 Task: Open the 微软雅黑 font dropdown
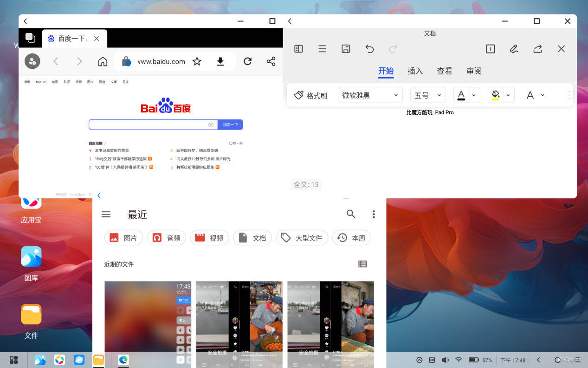tap(370, 95)
